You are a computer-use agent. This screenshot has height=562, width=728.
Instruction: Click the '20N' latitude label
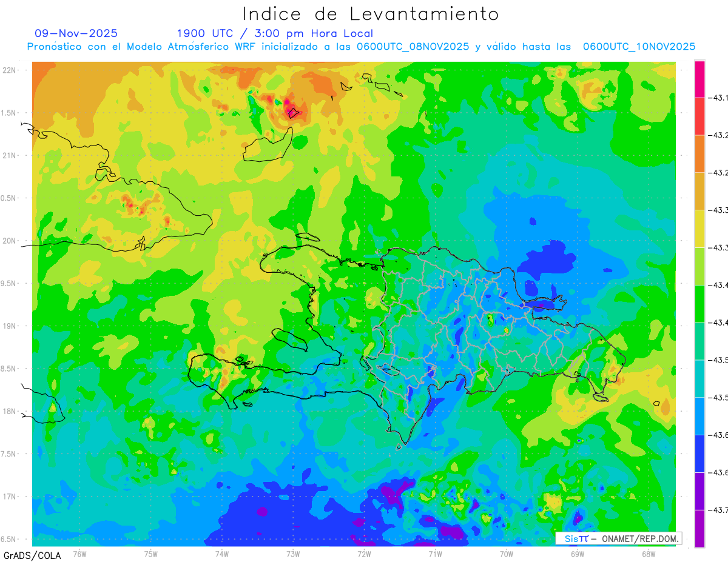pyautogui.click(x=9, y=241)
